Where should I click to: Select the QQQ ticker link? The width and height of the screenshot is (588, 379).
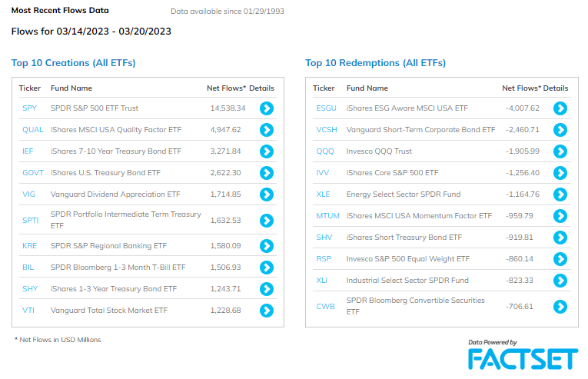325,151
